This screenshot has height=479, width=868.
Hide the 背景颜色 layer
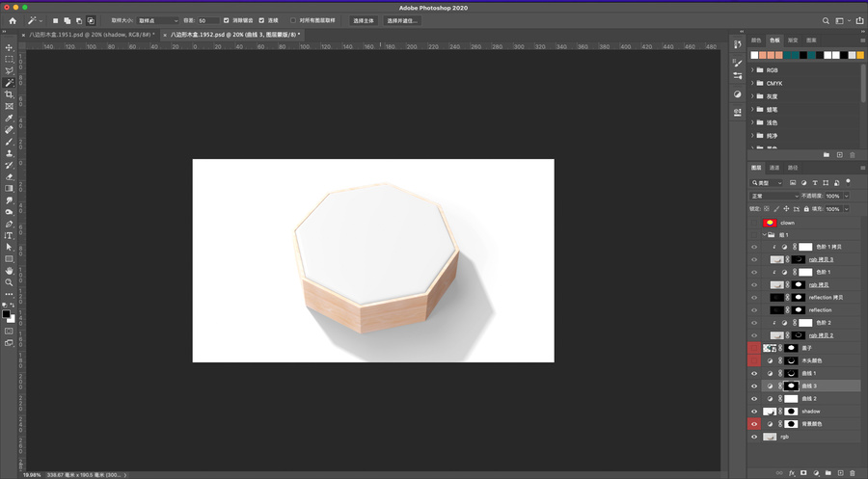[754, 424]
